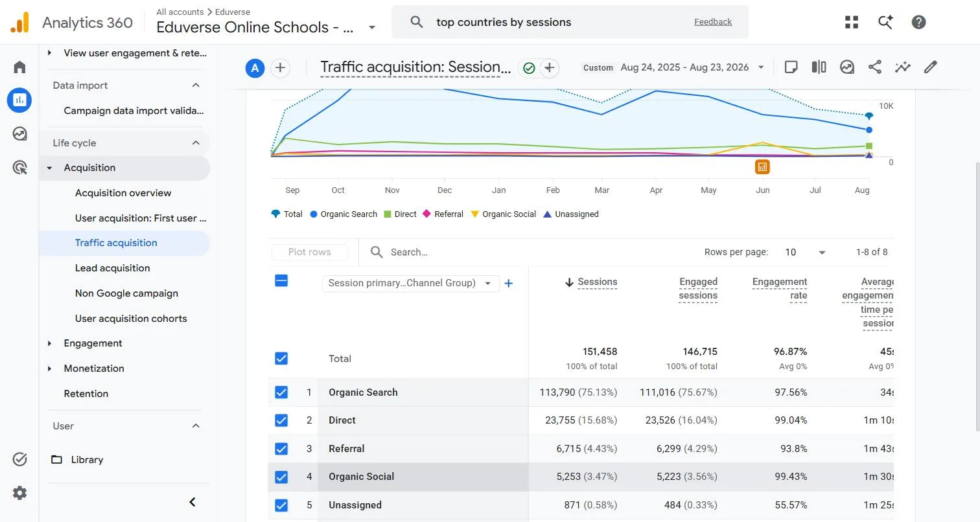Viewport: 980px width, 522px height.
Task: Open Rows per page dropdown
Action: pyautogui.click(x=805, y=252)
